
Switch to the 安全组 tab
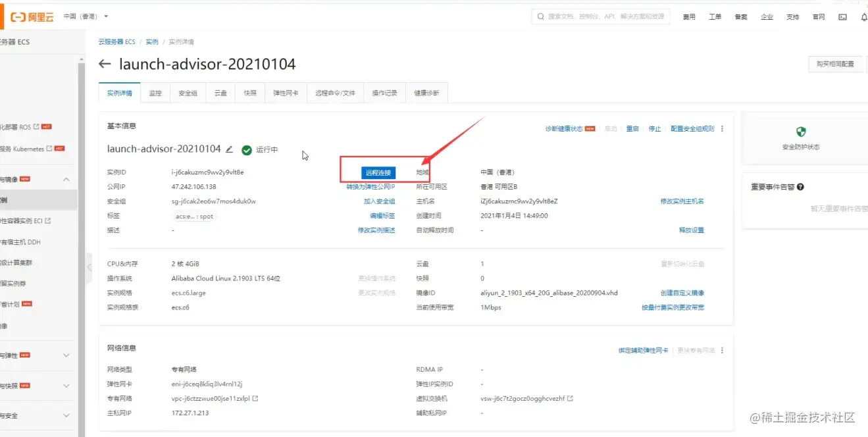click(188, 93)
